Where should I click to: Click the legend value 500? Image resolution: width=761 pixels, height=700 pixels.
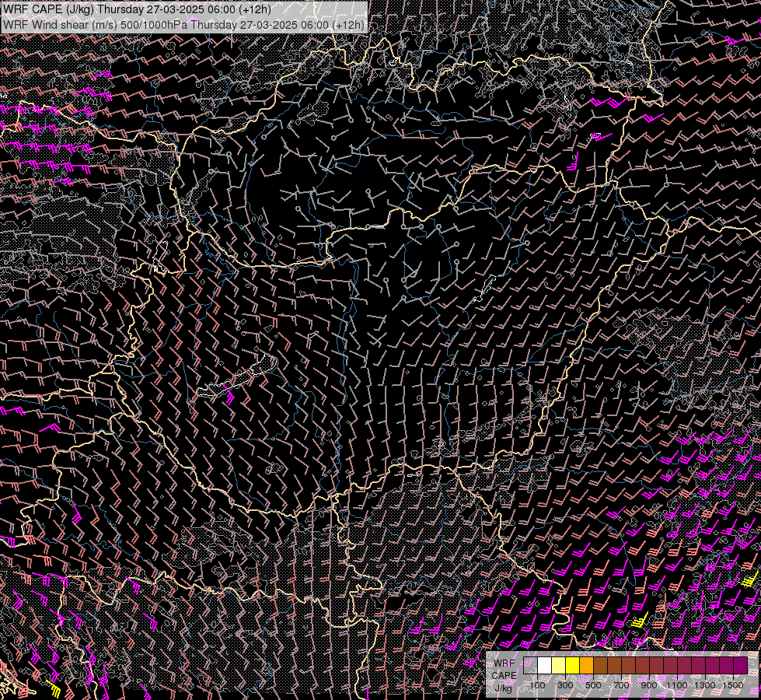coord(593,685)
